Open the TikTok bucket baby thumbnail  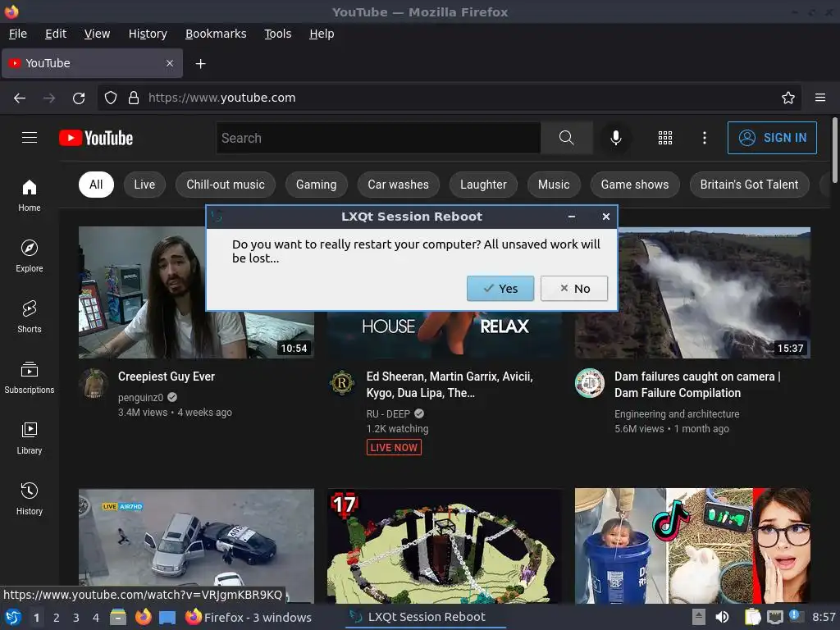click(692, 546)
